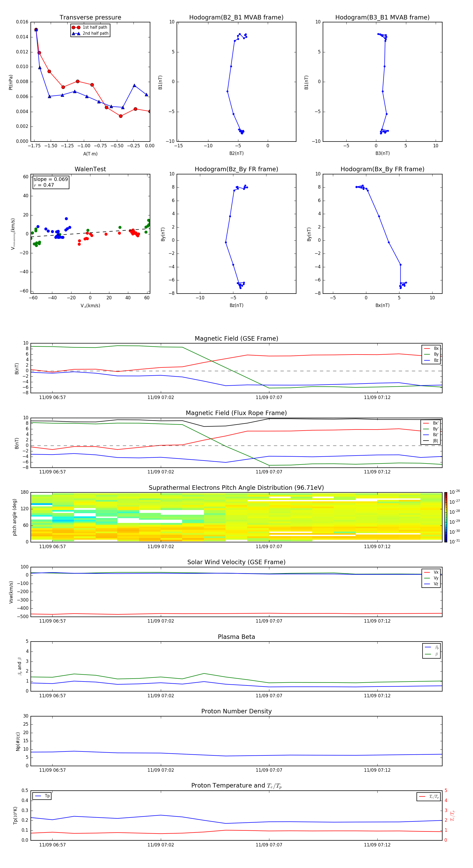Click the 'slope = 0.069' annotation

[x=50, y=179]
